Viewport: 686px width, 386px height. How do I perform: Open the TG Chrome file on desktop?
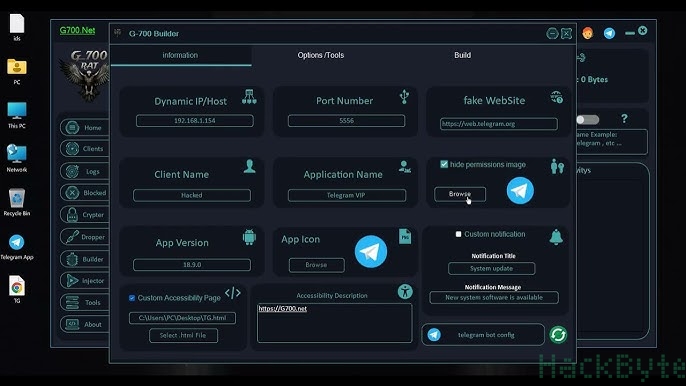(x=17, y=290)
